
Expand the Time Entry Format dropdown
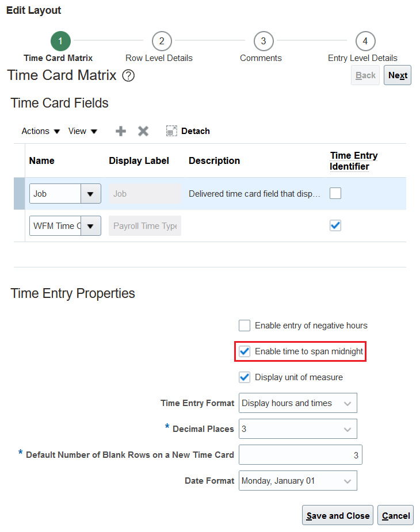click(x=348, y=403)
